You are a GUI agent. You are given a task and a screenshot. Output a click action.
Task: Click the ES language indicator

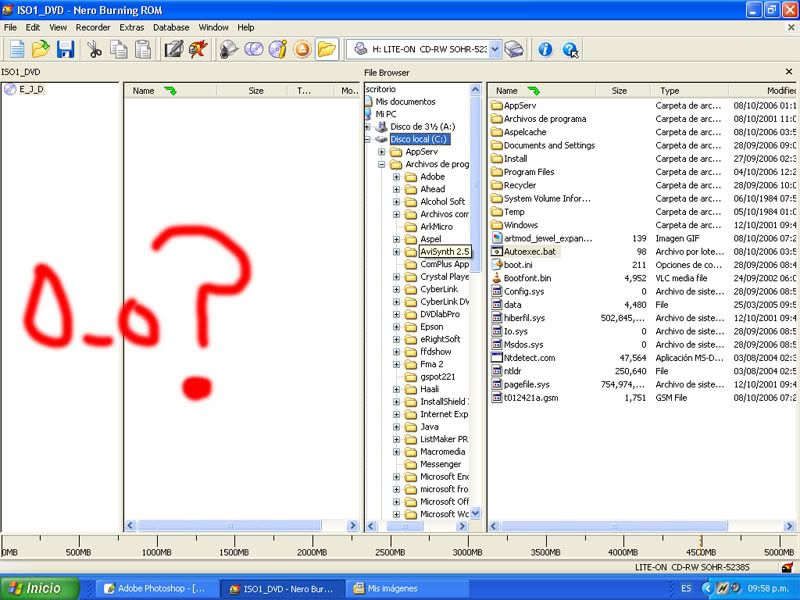(x=686, y=589)
